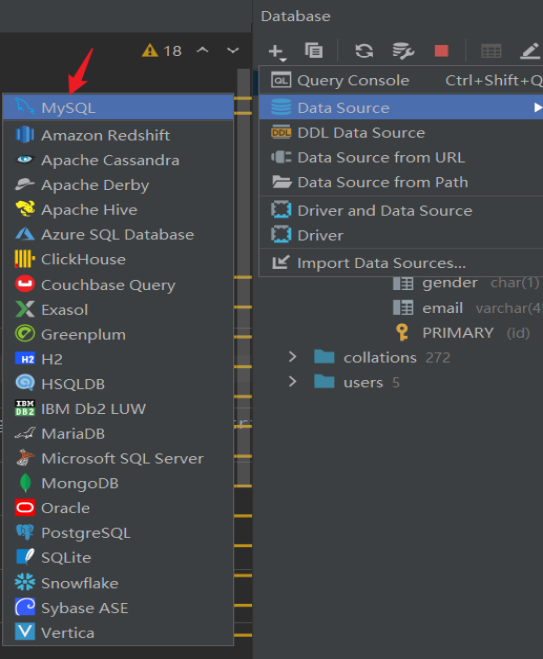Choose MongoDB data source

pos(118,483)
